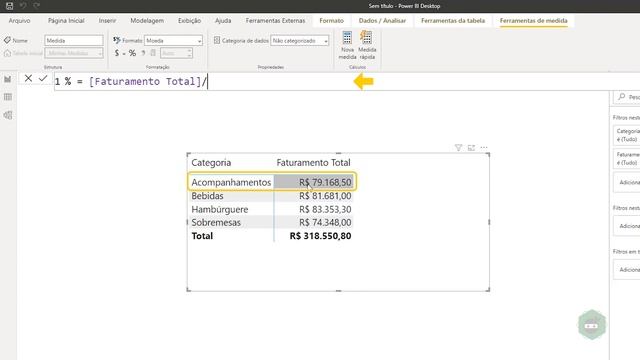Image resolution: width=640 pixels, height=360 pixels.
Task: Cancel the formula with the X icon
Action: pos(28,78)
